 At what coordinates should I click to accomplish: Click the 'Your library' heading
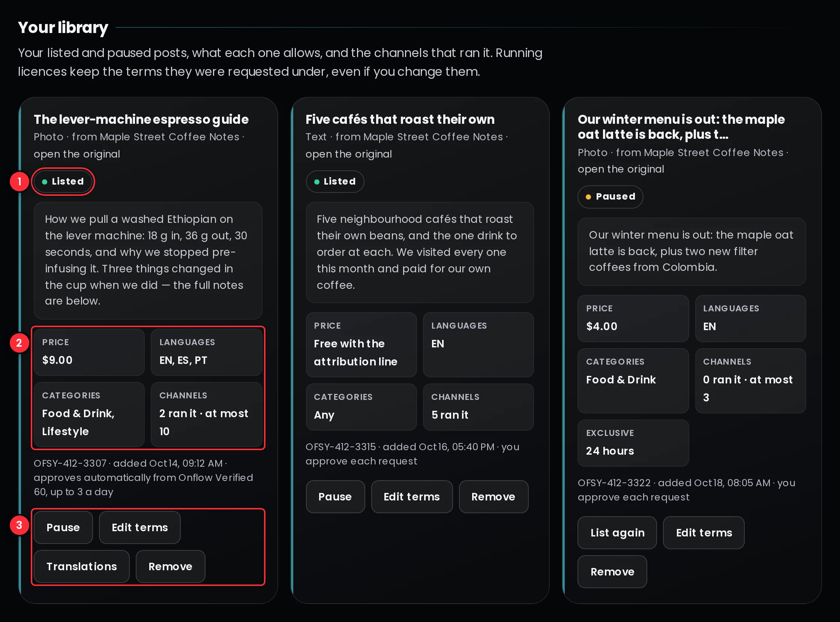pyautogui.click(x=63, y=27)
